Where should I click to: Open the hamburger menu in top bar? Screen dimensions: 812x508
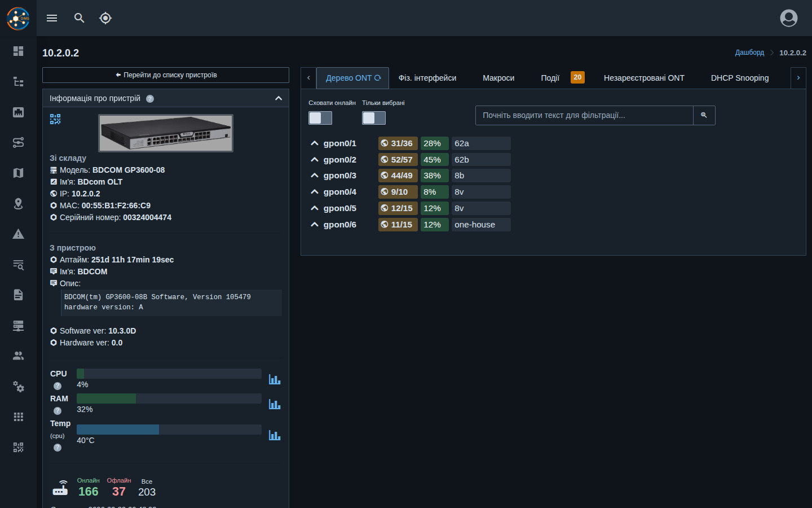pyautogui.click(x=52, y=18)
